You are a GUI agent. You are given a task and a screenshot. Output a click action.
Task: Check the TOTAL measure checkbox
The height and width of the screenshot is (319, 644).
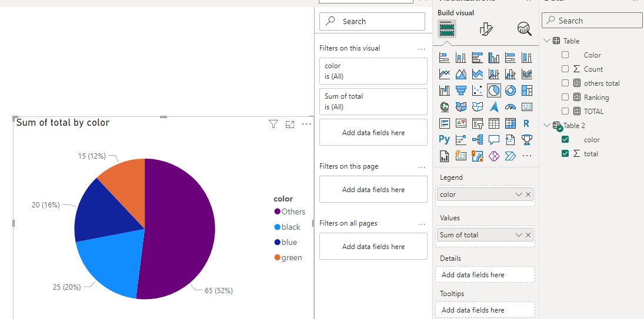pos(565,110)
